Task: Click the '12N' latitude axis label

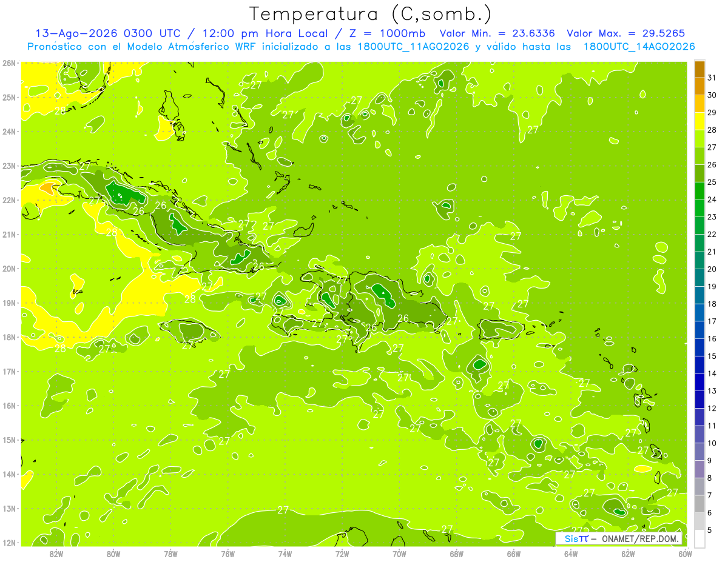Action: [9, 543]
